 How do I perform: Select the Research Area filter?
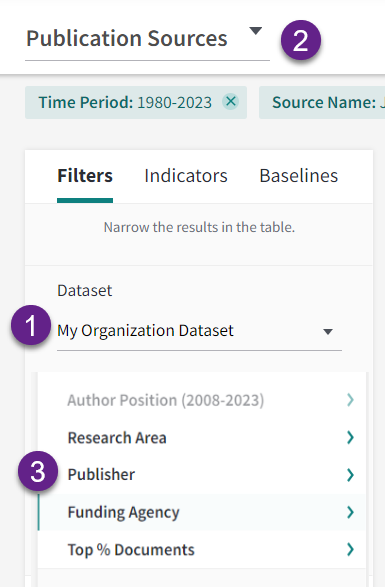click(x=202, y=437)
